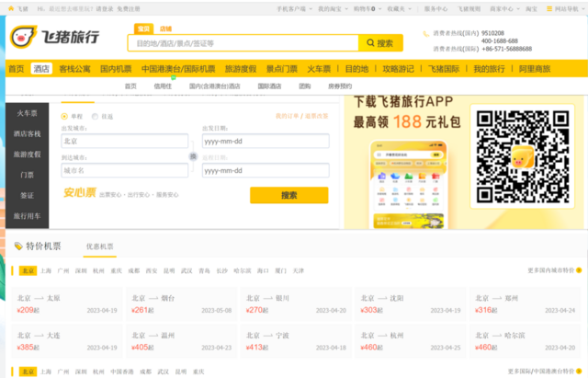Select the 往返 round-trip radio button
588x378 pixels.
pos(95,117)
